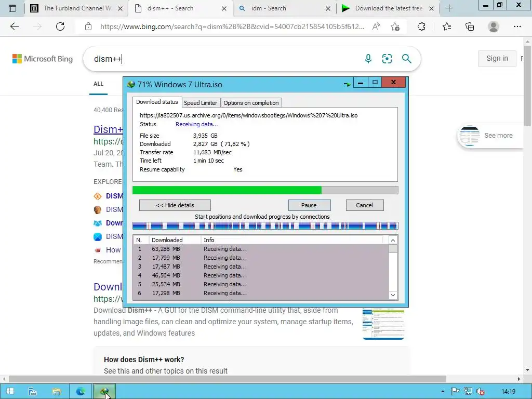
Task: Add this page to favorites star icon
Action: click(x=395, y=26)
